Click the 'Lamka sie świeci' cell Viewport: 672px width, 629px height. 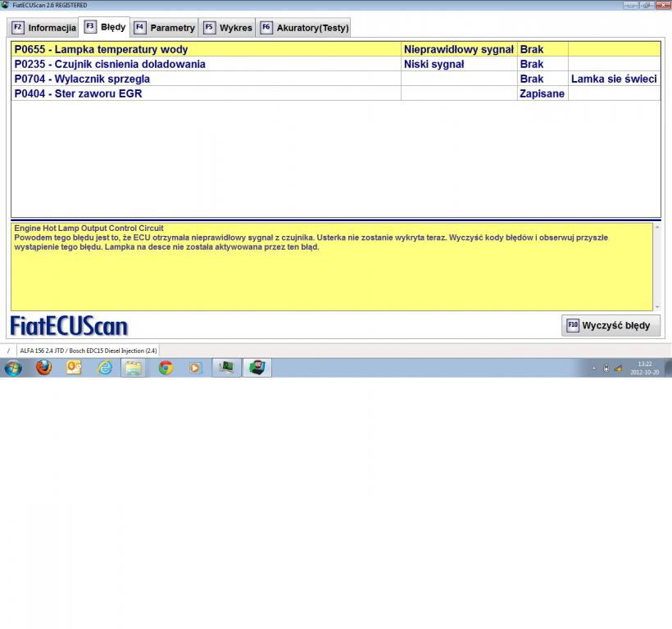614,79
